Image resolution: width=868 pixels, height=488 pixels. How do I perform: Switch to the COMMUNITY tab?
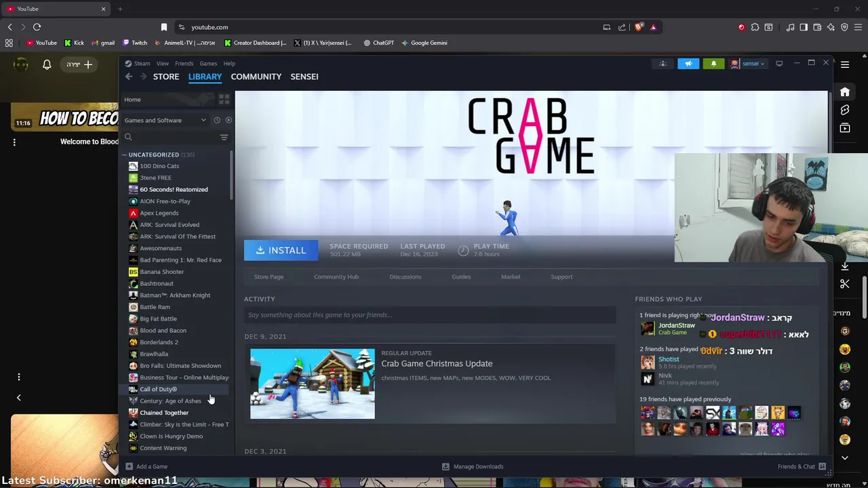coord(256,77)
